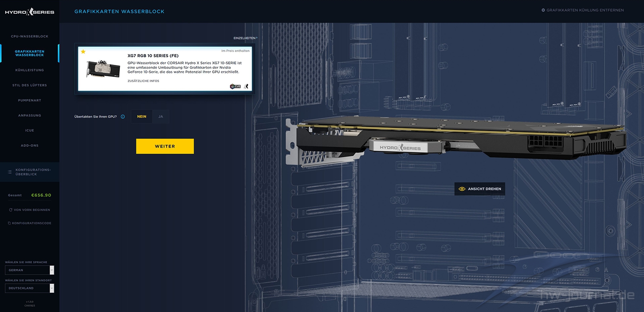Screen dimensions: 644x312
Task: Click the restart circular arrow icon
Action: (11, 210)
